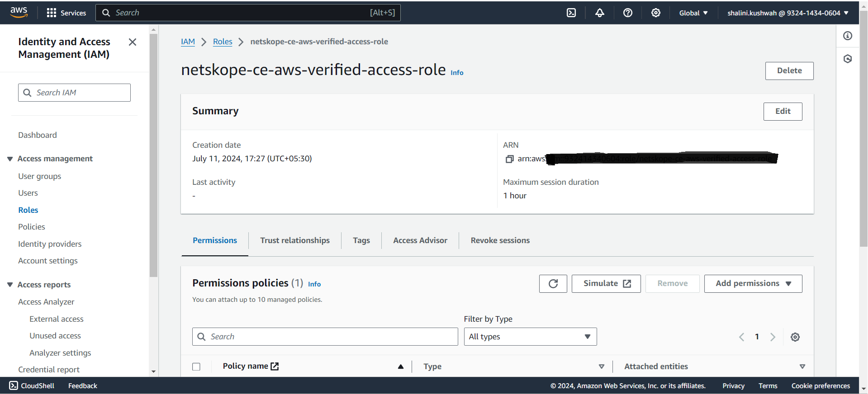Open Account settings in the sidebar
The width and height of the screenshot is (868, 394).
(48, 261)
